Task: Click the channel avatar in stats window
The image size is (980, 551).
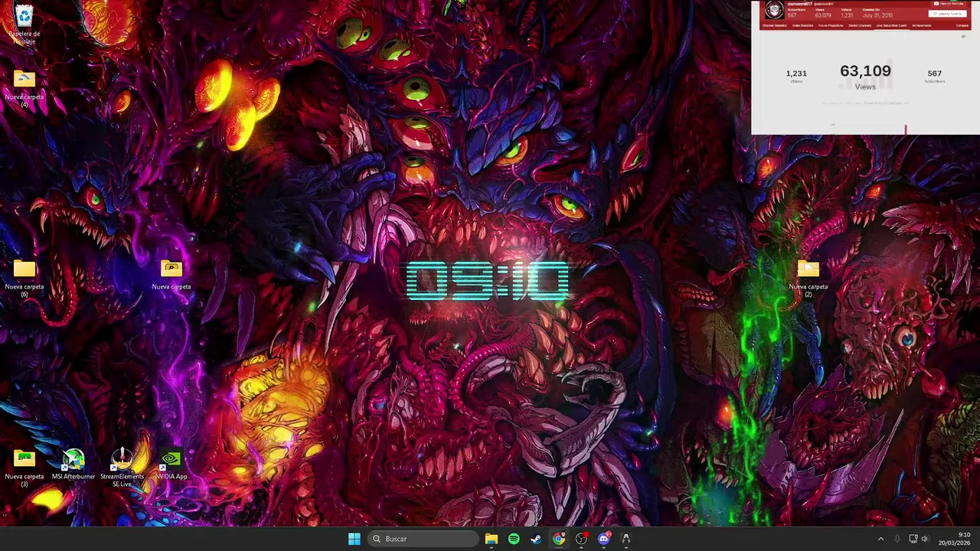Action: (775, 10)
